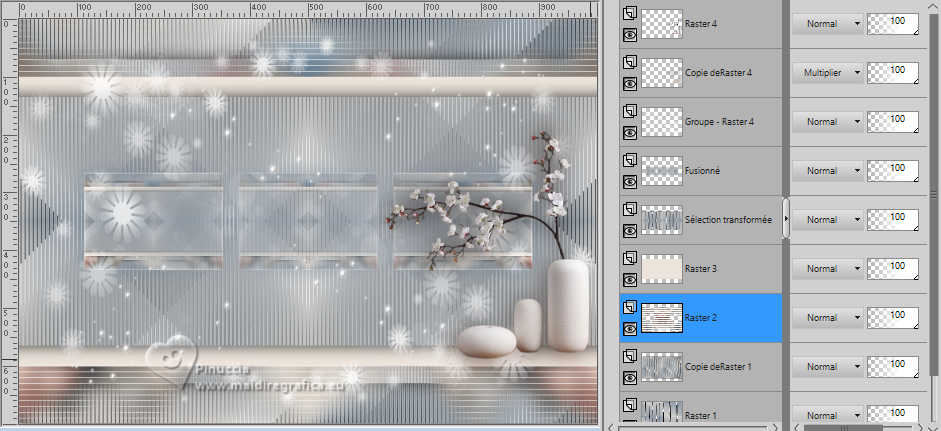Click the left scroll arrow under blend modes
The height and width of the screenshot is (431, 941).
click(797, 428)
